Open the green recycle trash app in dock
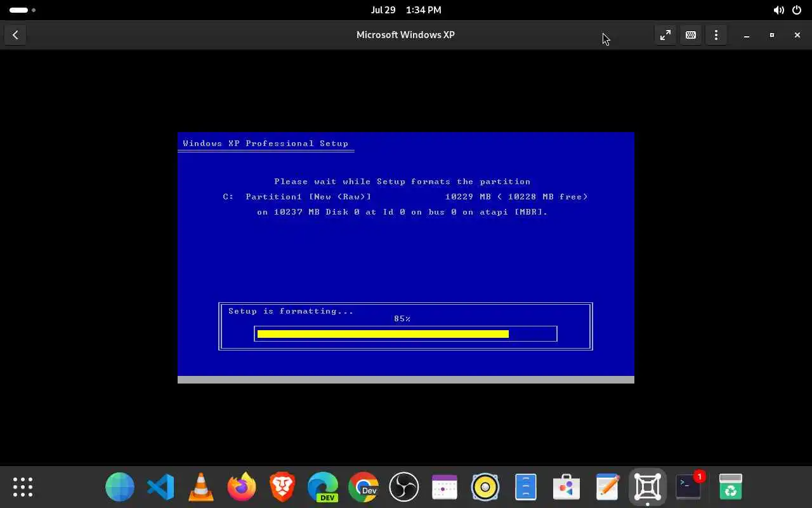The width and height of the screenshot is (812, 508). point(731,487)
